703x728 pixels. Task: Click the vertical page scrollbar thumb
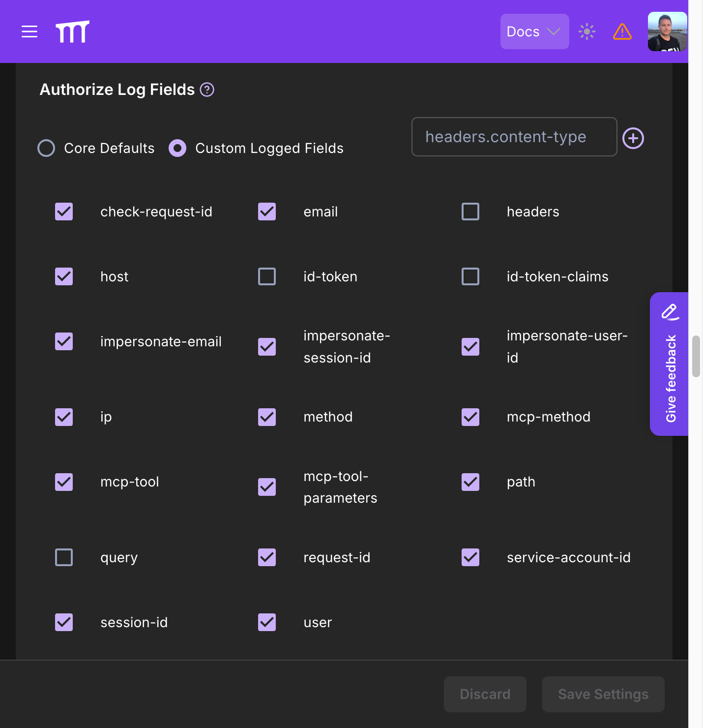[x=696, y=356]
